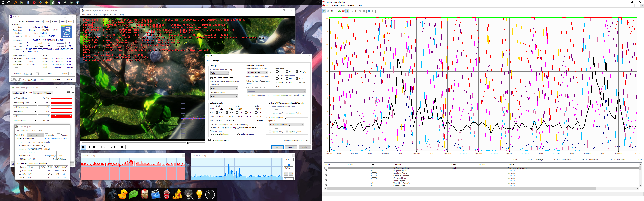Open the Action menu in Performance Monitor

[x=335, y=6]
